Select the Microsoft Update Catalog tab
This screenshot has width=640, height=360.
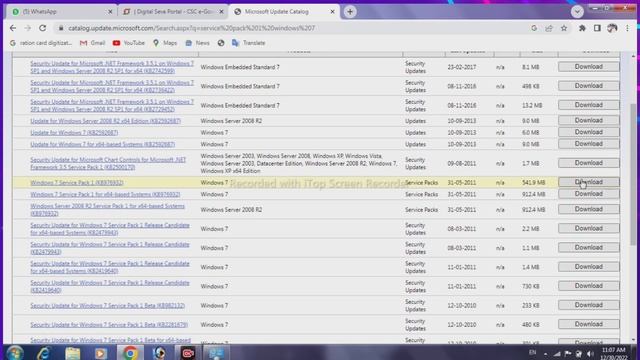[x=284, y=12]
